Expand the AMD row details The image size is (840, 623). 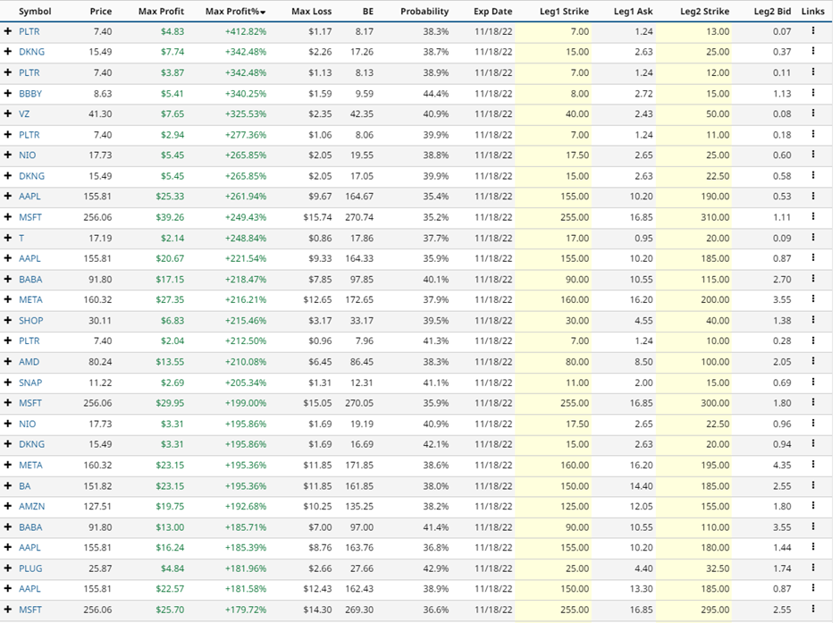pos(7,362)
